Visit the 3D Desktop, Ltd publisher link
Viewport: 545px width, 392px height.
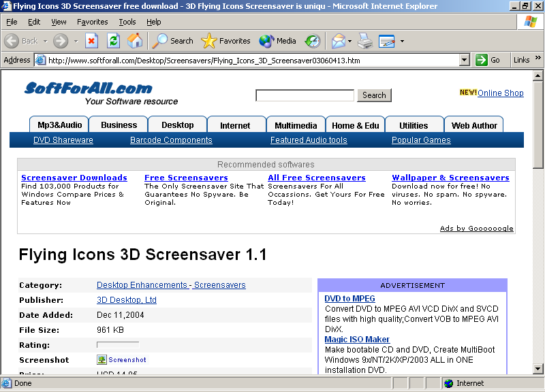[x=127, y=300]
